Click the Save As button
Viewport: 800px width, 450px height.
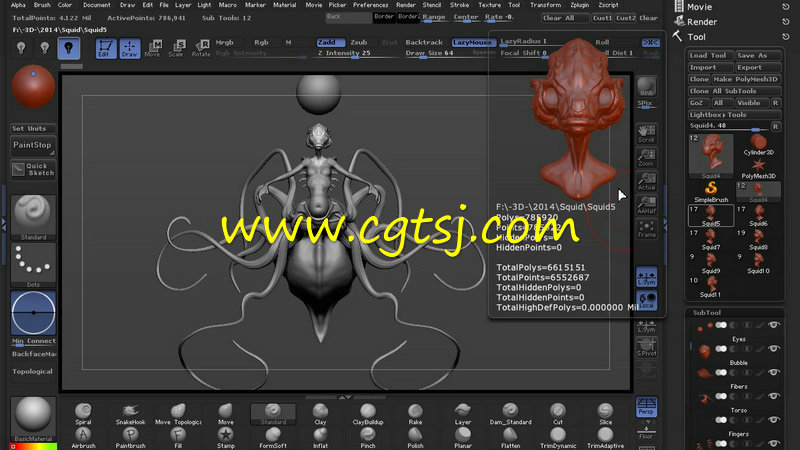click(758, 55)
